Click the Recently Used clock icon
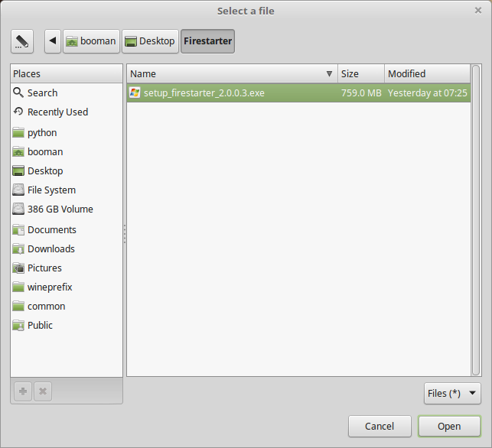This screenshot has width=492, height=448. (18, 112)
